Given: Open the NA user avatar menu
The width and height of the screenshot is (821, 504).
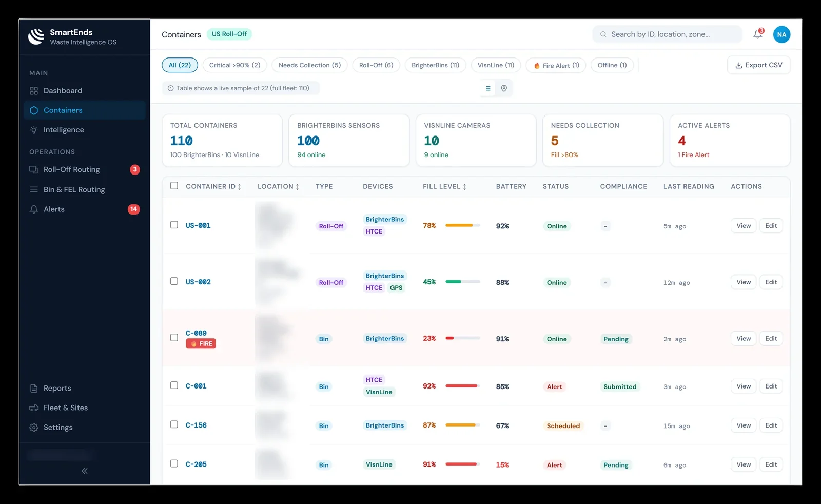Looking at the screenshot, I should (781, 34).
